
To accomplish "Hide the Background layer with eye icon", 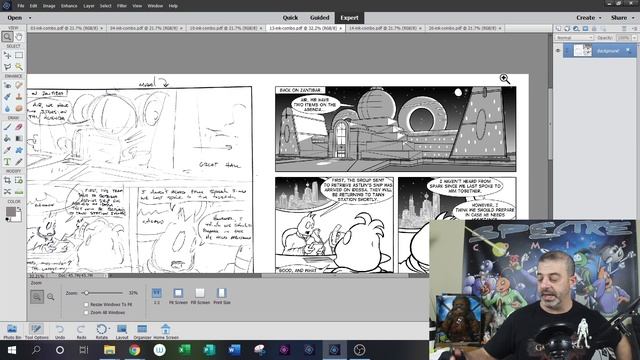I will click(x=558, y=51).
